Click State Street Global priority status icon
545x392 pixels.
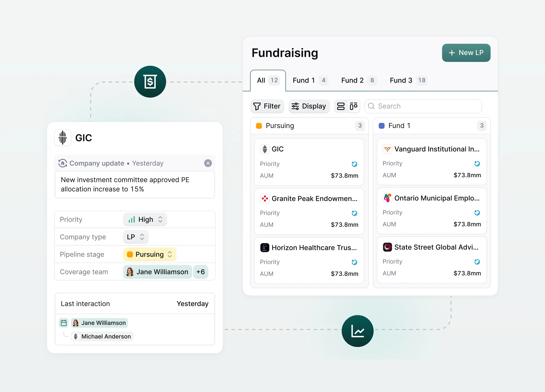coord(477,262)
